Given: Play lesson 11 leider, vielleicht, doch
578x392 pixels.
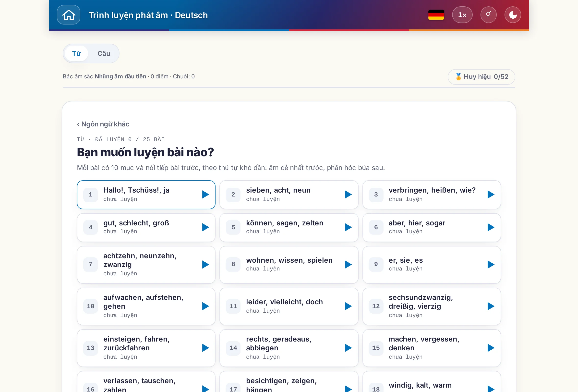Looking at the screenshot, I should 348,306.
